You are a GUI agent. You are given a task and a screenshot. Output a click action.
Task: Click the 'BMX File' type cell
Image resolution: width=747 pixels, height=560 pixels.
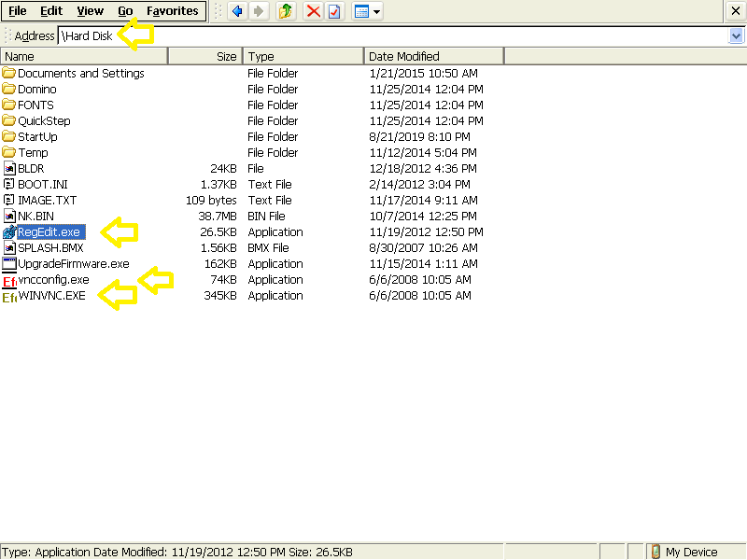point(268,247)
